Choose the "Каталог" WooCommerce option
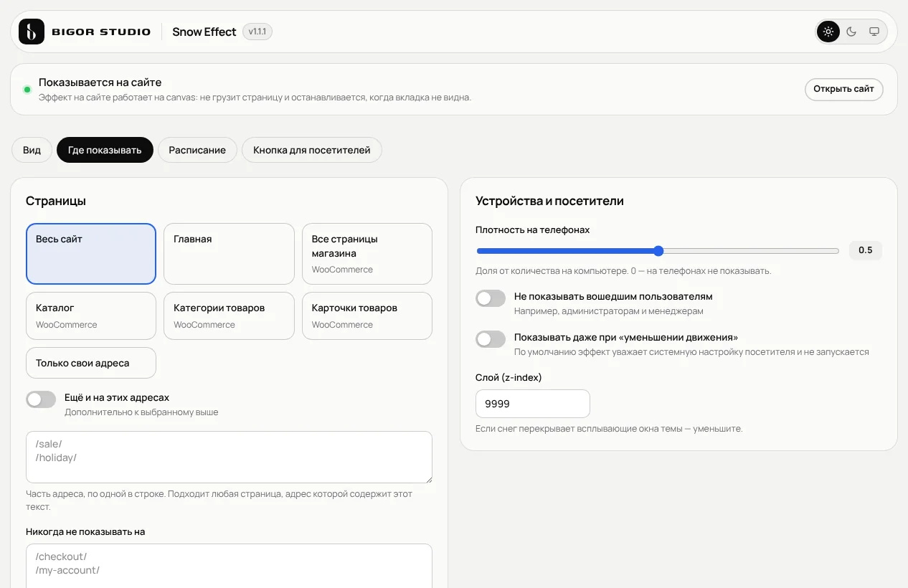 click(x=91, y=316)
